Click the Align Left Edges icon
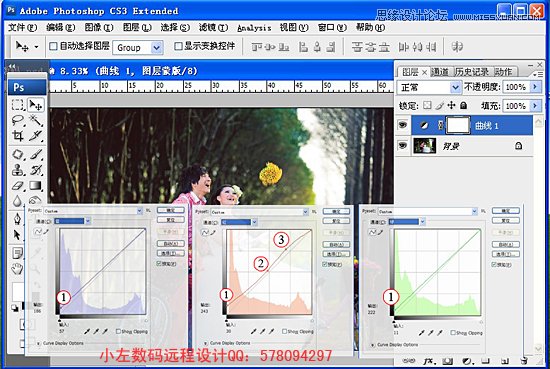 pyautogui.click(x=303, y=47)
